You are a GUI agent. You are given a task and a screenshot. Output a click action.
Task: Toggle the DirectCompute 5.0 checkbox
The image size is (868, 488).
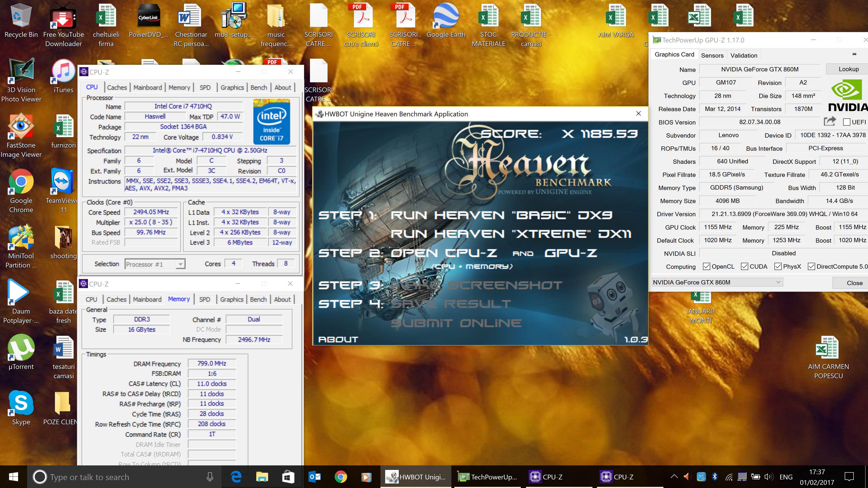811,266
